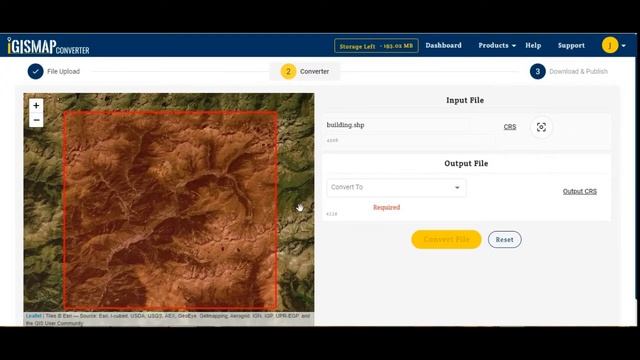
Task: Zoom out on the map
Action: [x=36, y=120]
